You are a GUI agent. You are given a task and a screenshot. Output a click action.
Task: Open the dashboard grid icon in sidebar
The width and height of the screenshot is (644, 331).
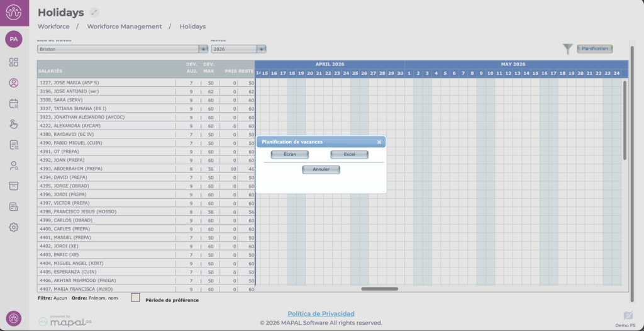(x=14, y=62)
